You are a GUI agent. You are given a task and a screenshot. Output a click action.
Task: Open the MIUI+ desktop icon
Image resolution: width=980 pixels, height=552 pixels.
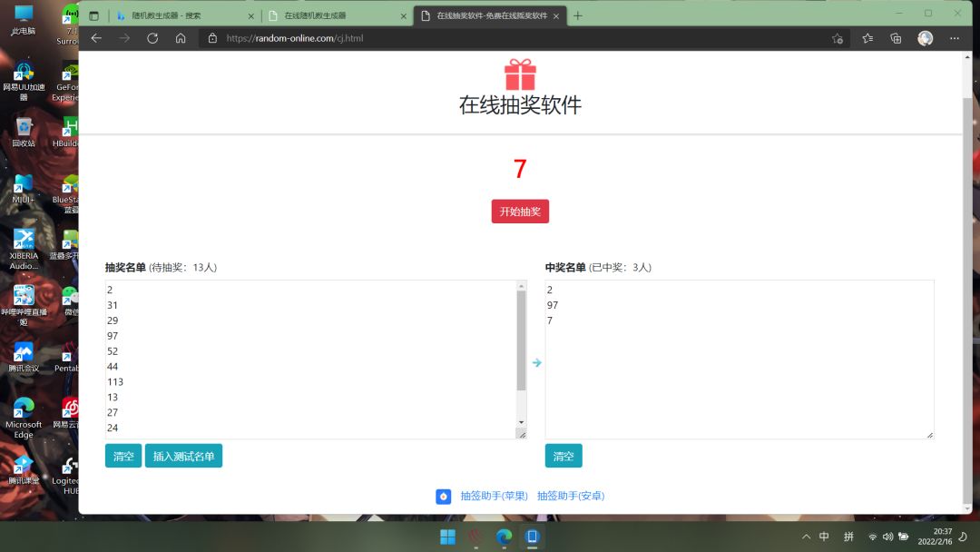click(x=24, y=189)
